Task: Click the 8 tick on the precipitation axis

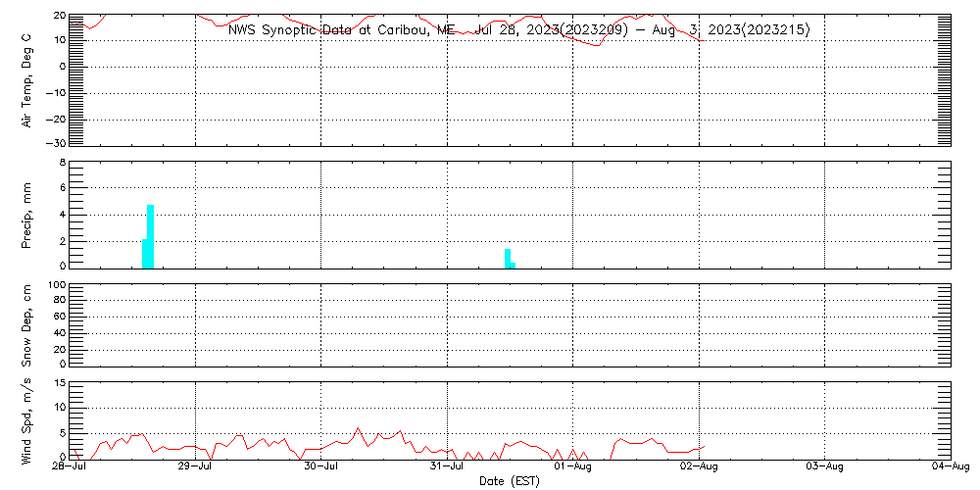Action: pos(61,162)
